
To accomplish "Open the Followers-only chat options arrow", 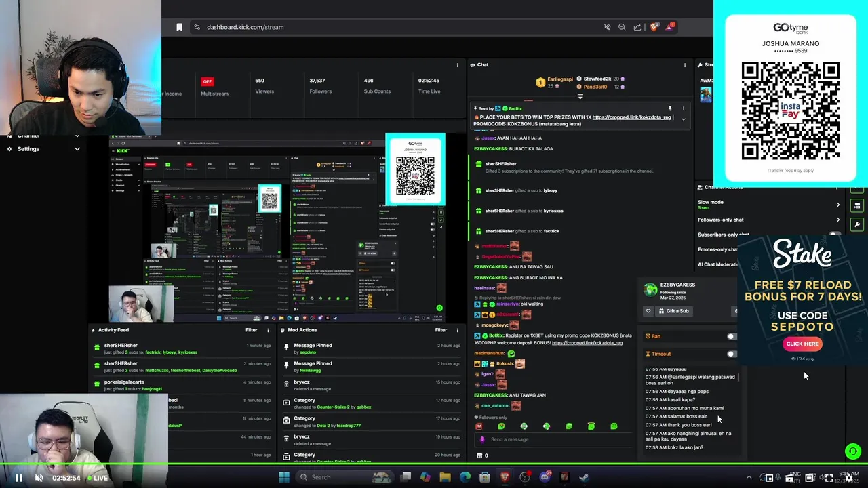I will 837,220.
